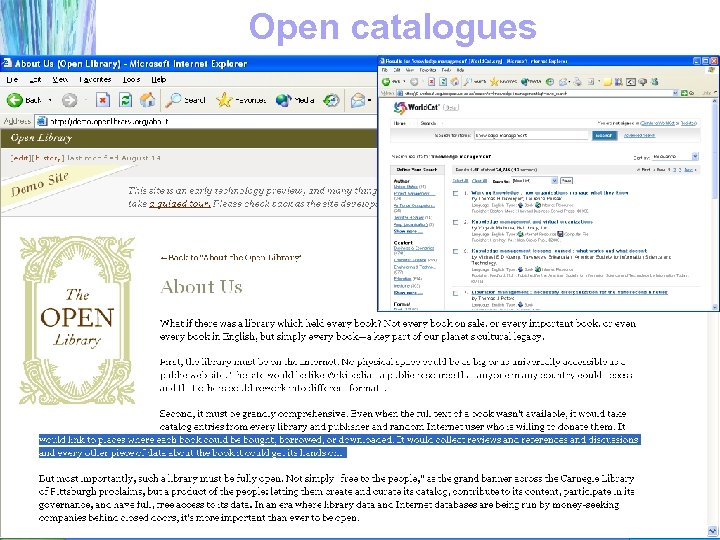Click Stop icon in WorldCat toolbar
Screen dimensions: 720x540
pos(431,82)
